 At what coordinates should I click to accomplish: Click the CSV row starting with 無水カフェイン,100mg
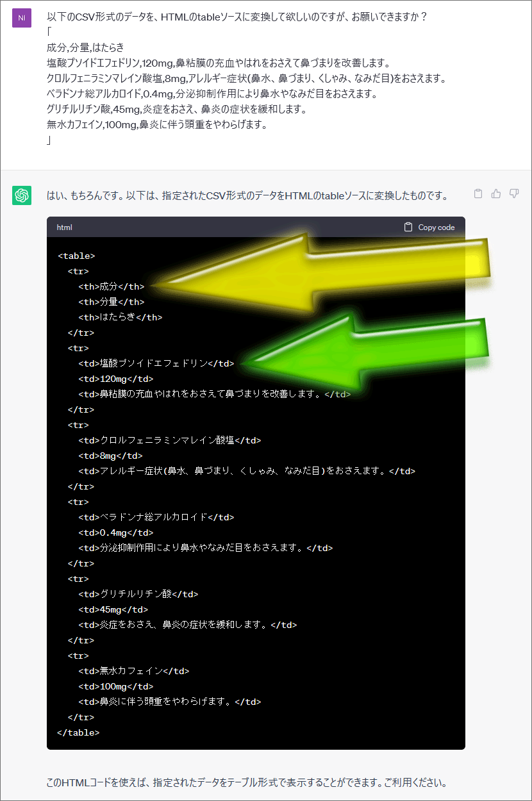157,125
